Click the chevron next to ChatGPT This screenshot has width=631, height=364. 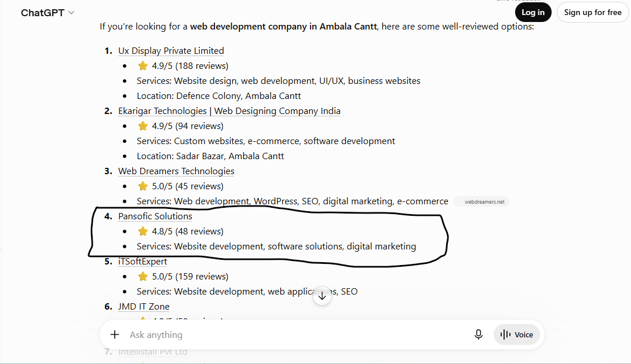click(x=71, y=13)
